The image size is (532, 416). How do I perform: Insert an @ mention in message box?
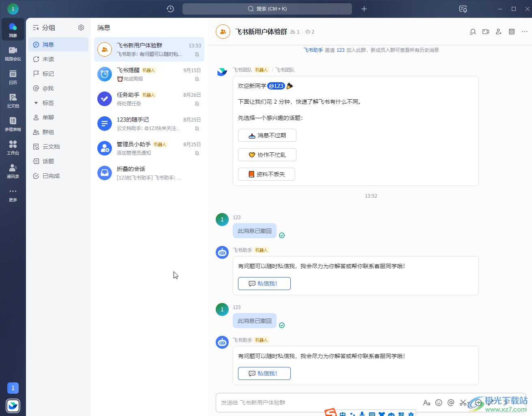pyautogui.click(x=451, y=403)
